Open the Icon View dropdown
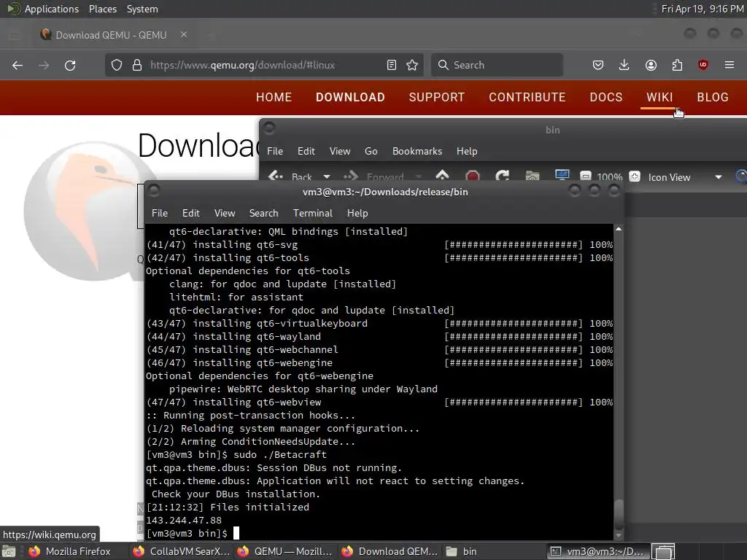The image size is (747, 560). [x=685, y=177]
